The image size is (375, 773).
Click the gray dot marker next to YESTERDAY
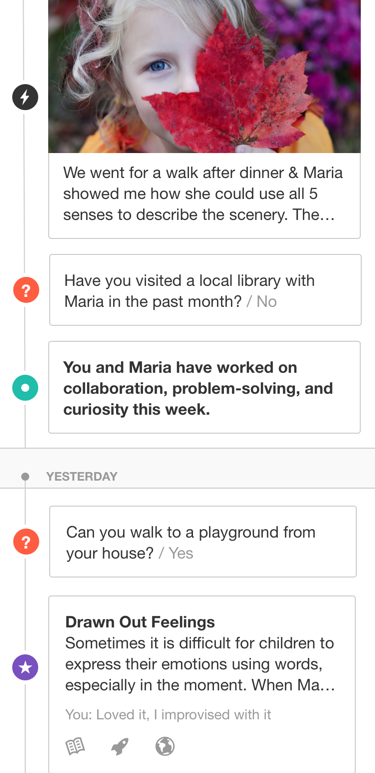[x=25, y=477]
